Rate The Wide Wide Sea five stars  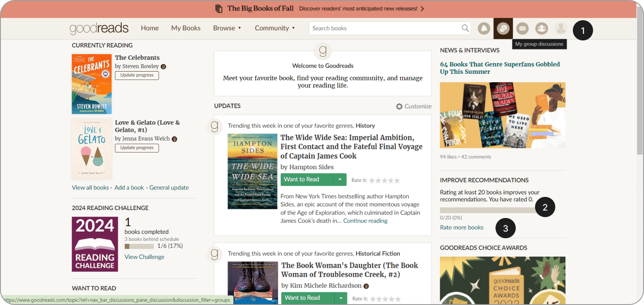[x=397, y=180]
